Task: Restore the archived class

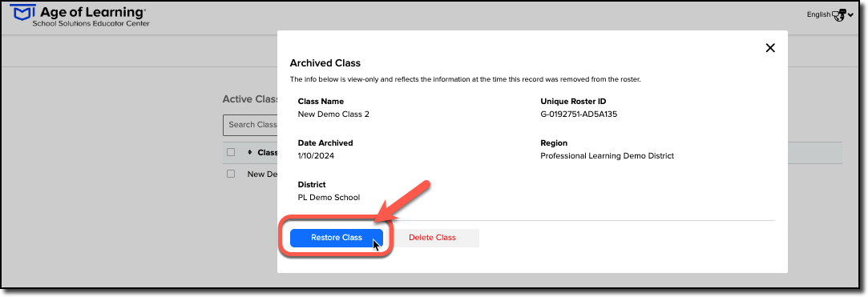Action: 337,238
